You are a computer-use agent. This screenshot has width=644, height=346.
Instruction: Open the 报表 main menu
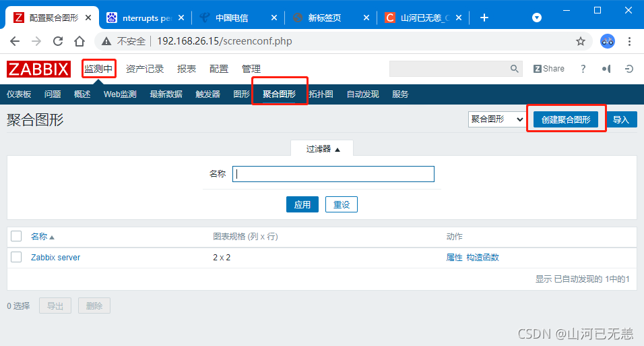tap(187, 69)
